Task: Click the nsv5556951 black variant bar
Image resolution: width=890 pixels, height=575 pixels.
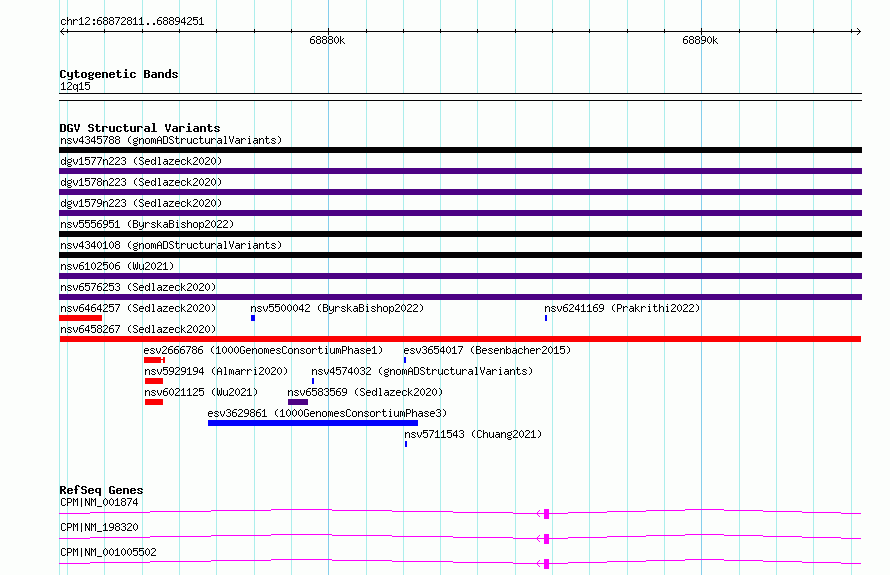Action: click(x=460, y=234)
